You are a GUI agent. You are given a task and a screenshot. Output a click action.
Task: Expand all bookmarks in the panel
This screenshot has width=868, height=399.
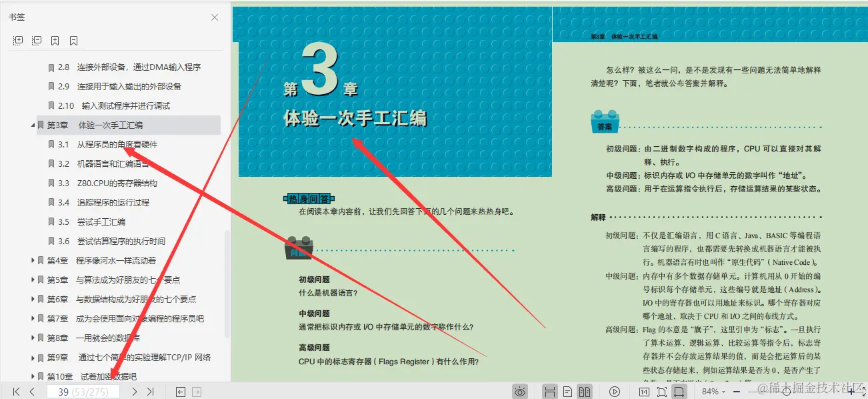click(18, 40)
